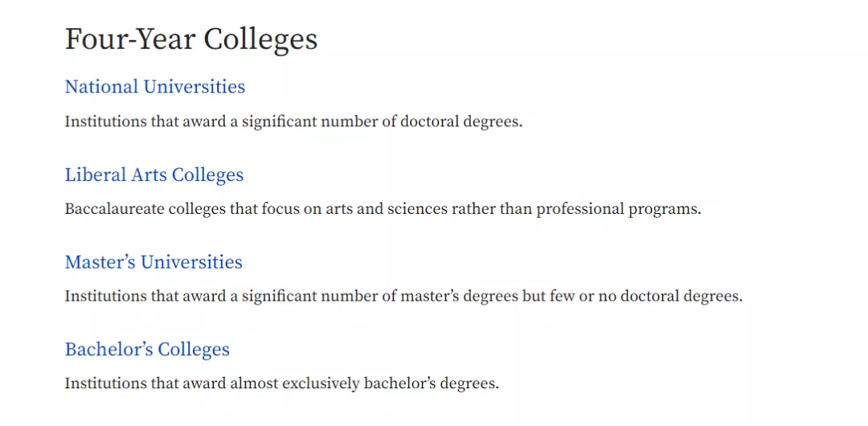Click the Liberal Arts Colleges description sentence
The width and height of the screenshot is (868, 426).
[x=383, y=209]
